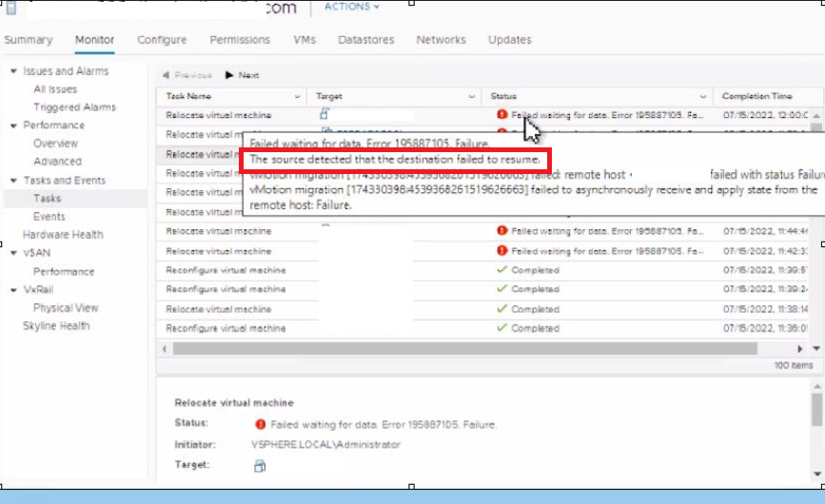Click the 100 items count label

click(x=793, y=365)
